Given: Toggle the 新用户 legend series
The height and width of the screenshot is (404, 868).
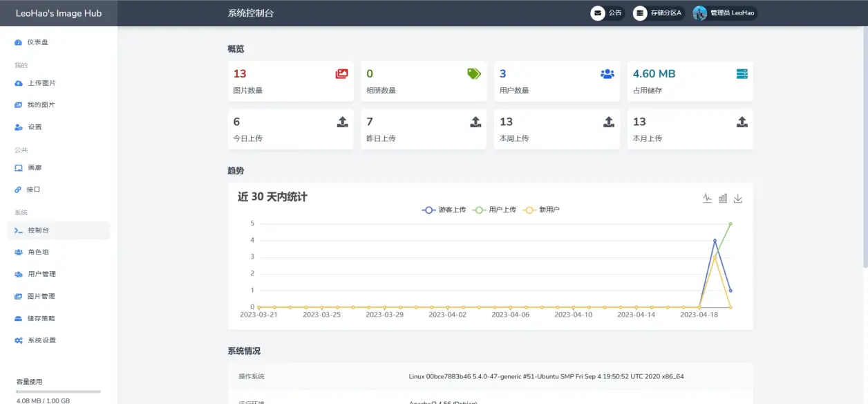Looking at the screenshot, I should tap(541, 210).
